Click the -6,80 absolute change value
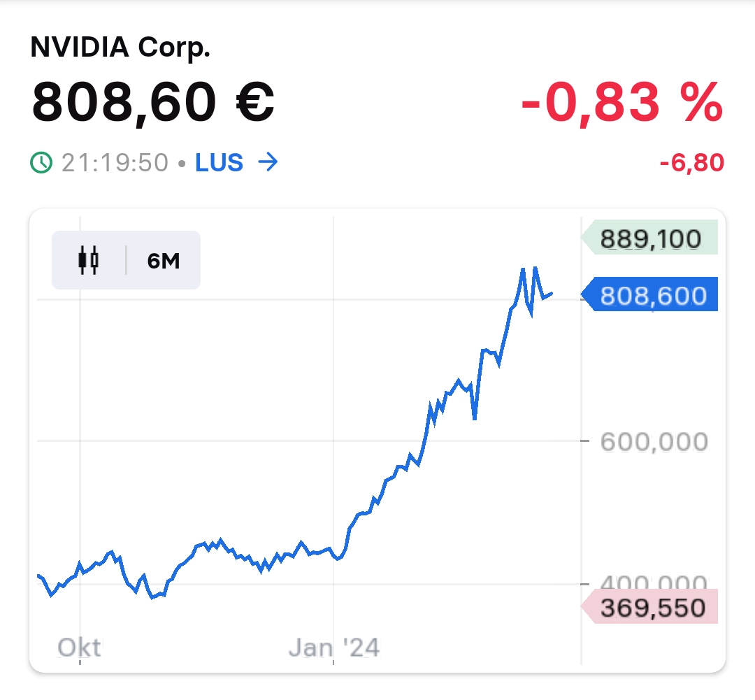This screenshot has width=755, height=700. (691, 164)
